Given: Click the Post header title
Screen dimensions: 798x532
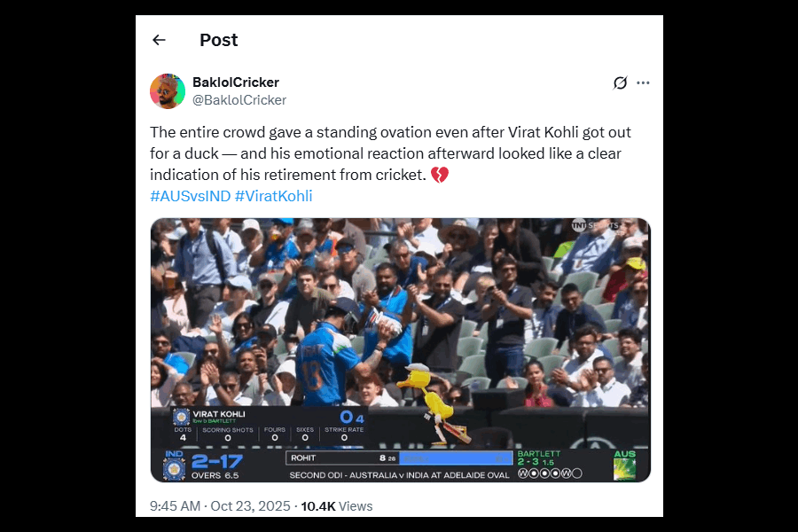Looking at the screenshot, I should coord(218,40).
